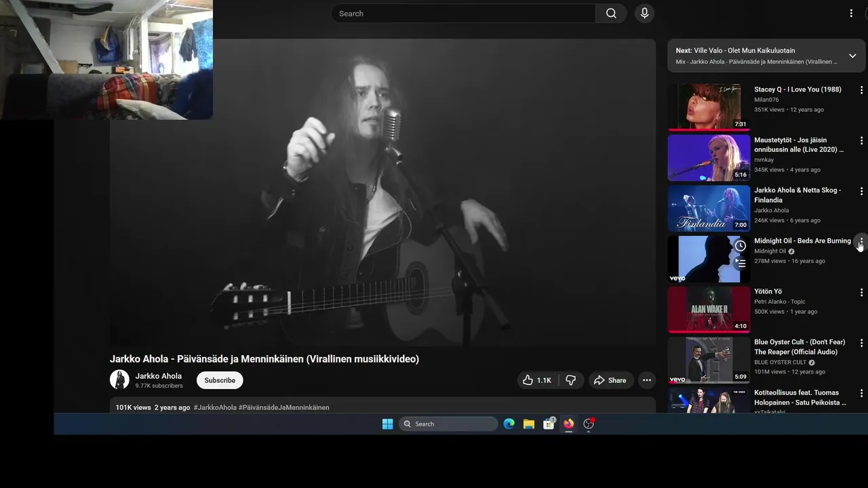
Task: Click 'Milan076' channel name
Action: click(766, 100)
